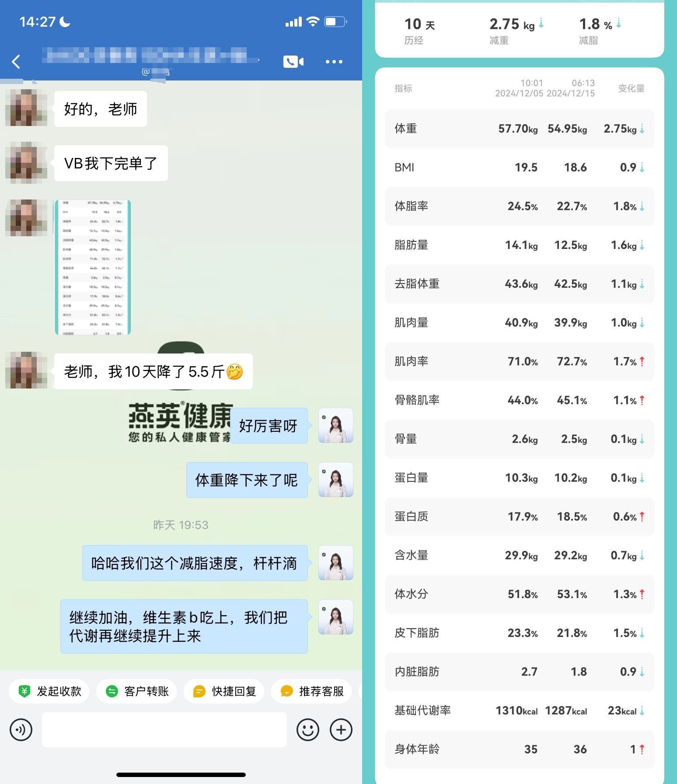Tap the 发起收款 quick action

49,691
